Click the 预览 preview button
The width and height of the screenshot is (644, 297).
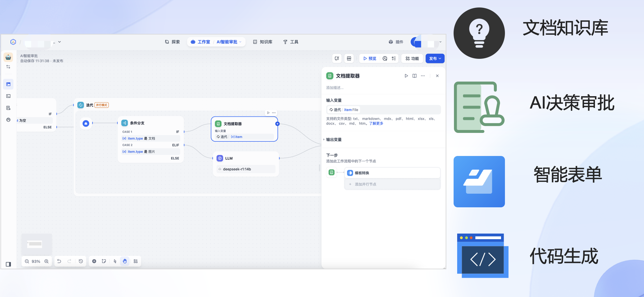370,58
